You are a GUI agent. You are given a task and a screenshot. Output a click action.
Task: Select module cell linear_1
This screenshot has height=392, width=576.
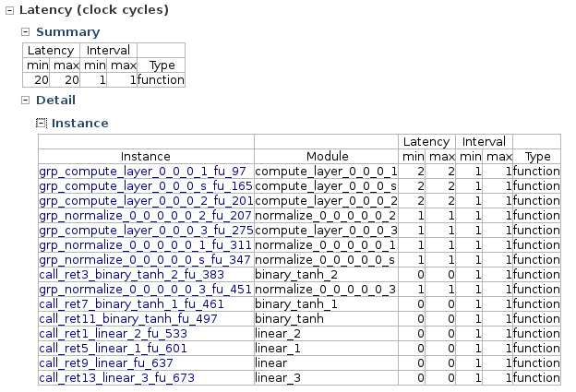click(326, 348)
